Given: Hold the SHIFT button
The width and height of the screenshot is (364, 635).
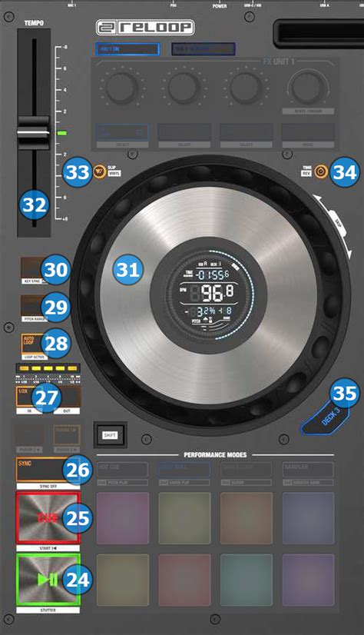Looking at the screenshot, I should (110, 434).
